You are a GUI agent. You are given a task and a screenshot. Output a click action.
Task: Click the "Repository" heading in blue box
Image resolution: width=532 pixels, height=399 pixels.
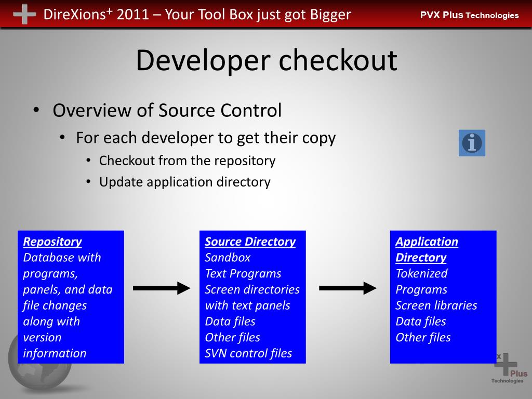click(52, 242)
